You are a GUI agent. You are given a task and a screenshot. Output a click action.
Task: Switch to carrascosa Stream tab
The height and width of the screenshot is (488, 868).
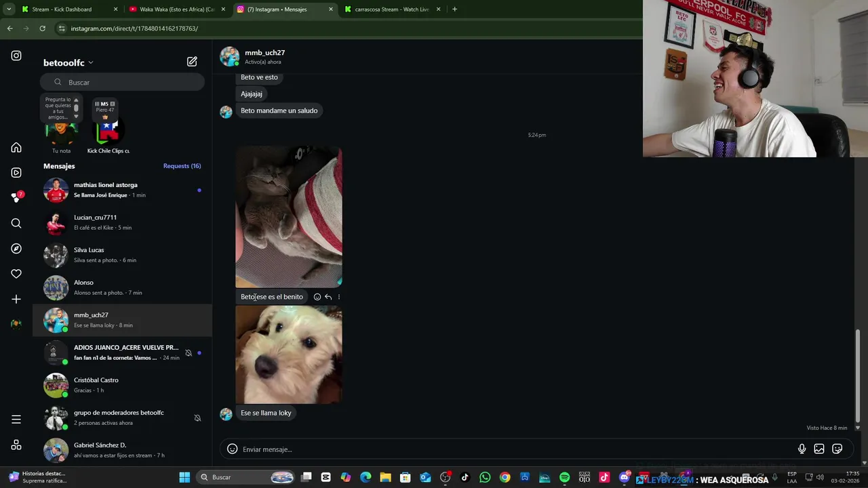(393, 9)
